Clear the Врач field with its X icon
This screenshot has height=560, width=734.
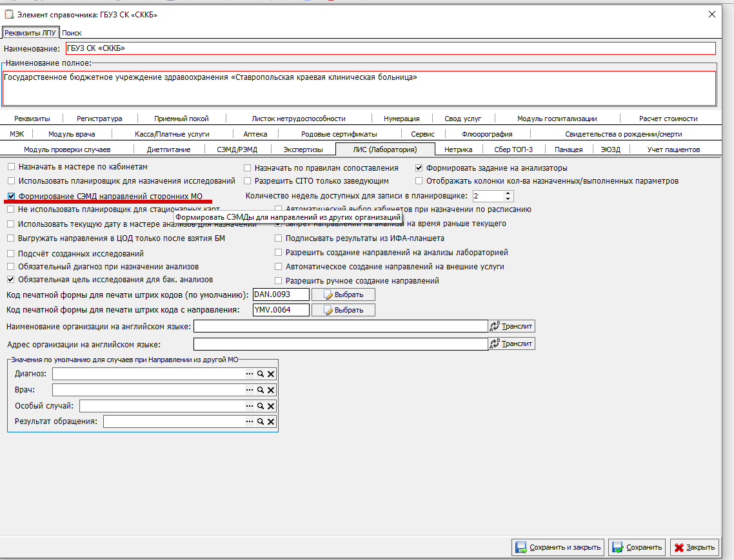[x=270, y=390]
